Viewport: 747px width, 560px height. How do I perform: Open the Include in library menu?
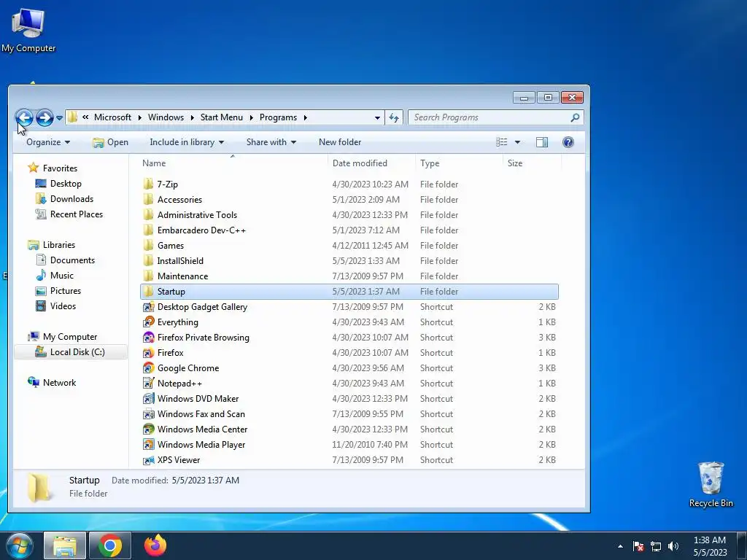187,142
